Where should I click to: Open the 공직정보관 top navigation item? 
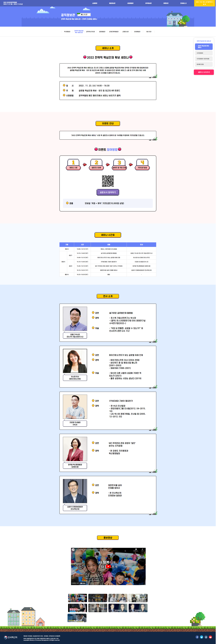pos(148,3)
